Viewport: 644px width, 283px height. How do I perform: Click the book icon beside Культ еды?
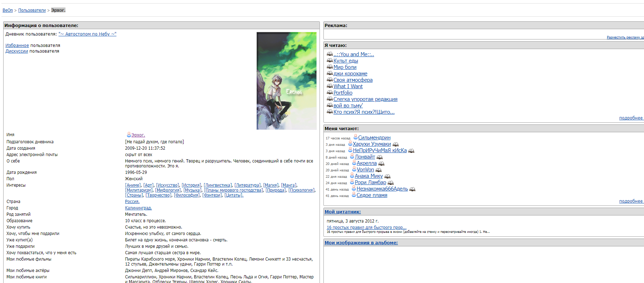[329, 60]
